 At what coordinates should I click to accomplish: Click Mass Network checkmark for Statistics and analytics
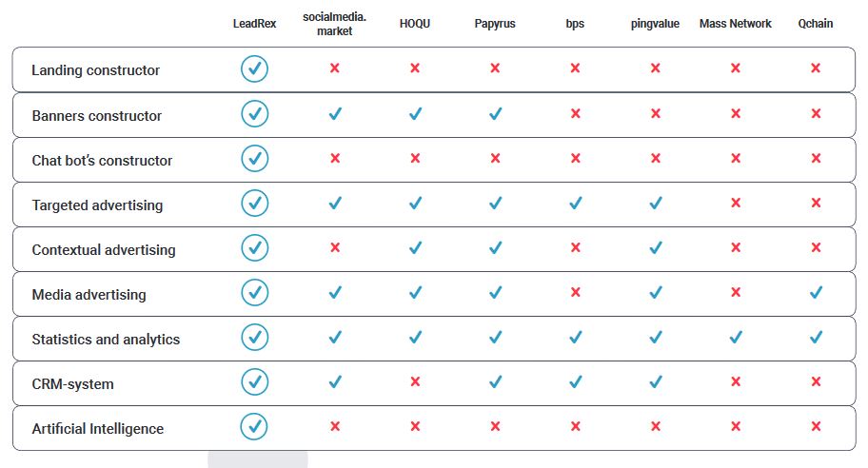(736, 337)
